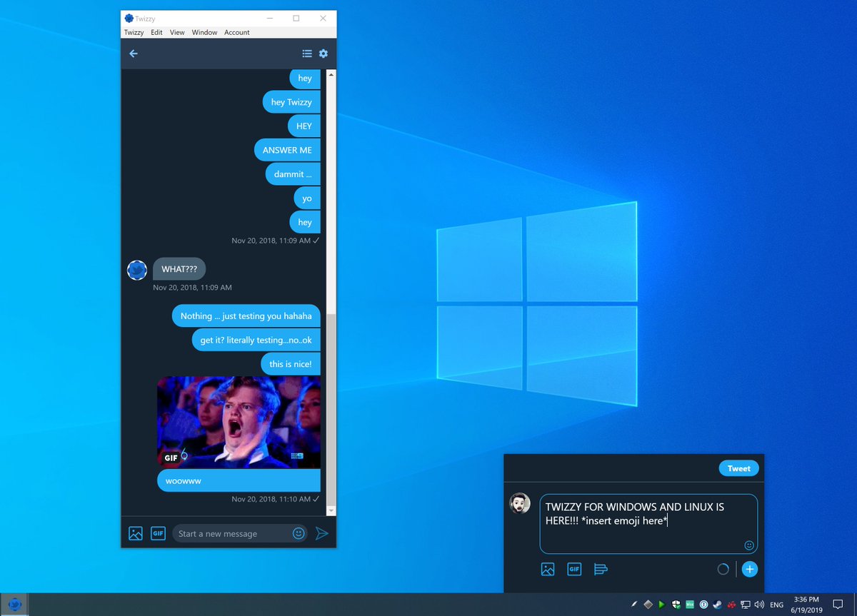Click the gray diamond tray icon
This screenshot has height=616, width=857.
click(648, 605)
